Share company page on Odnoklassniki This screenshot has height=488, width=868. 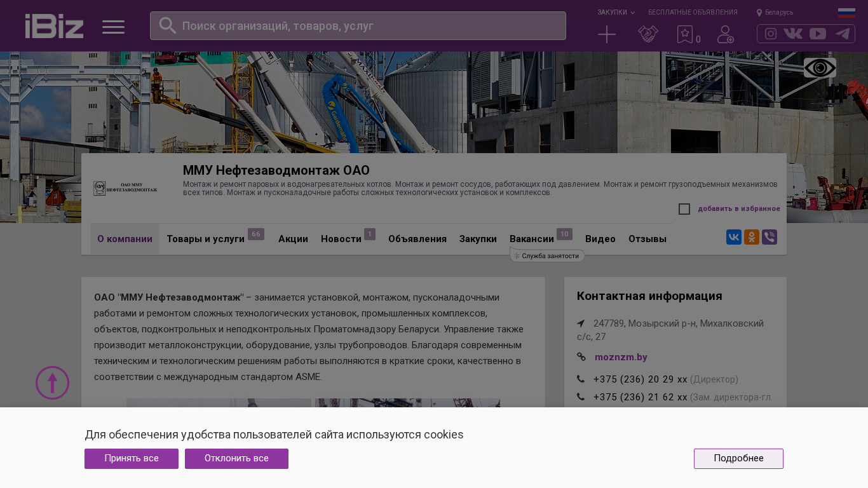752,237
